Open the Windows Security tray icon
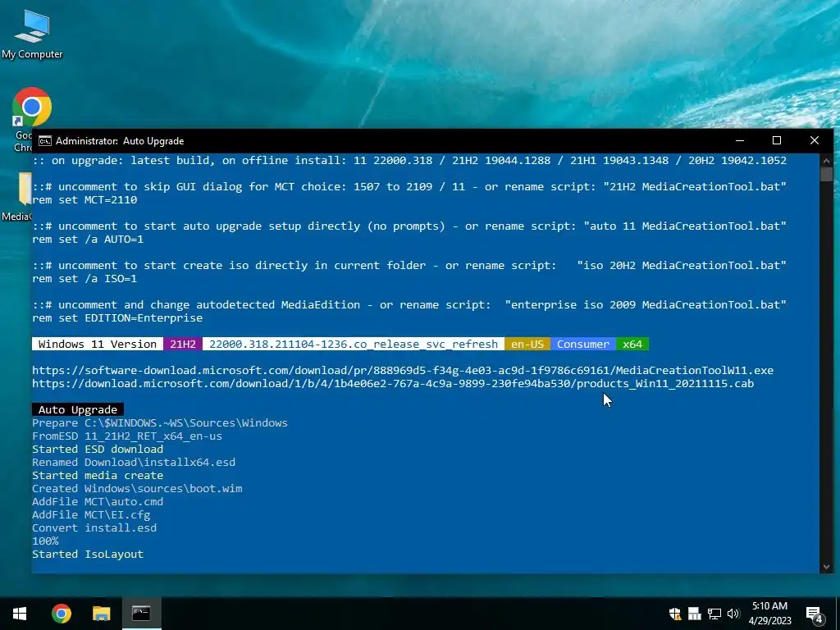The width and height of the screenshot is (840, 630). coord(675,614)
